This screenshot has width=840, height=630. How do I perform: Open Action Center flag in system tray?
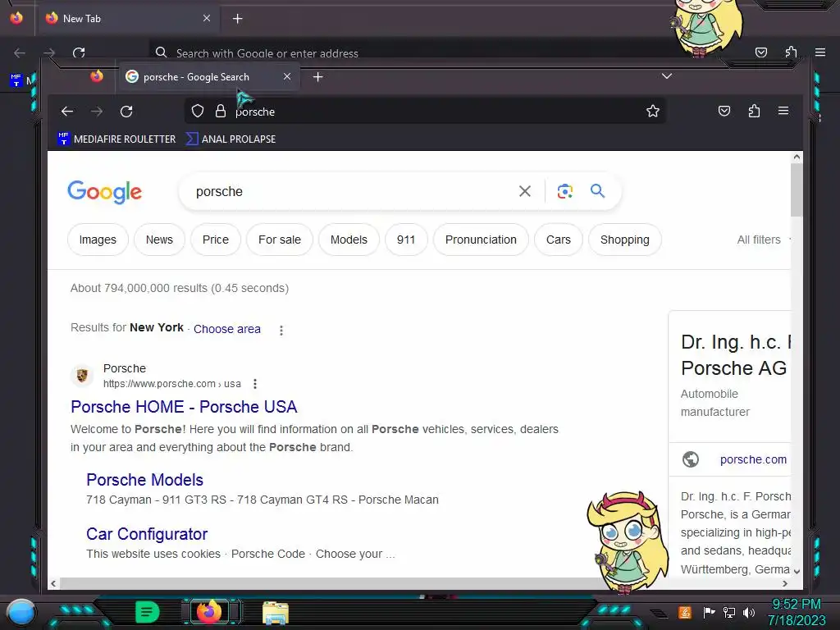point(709,612)
